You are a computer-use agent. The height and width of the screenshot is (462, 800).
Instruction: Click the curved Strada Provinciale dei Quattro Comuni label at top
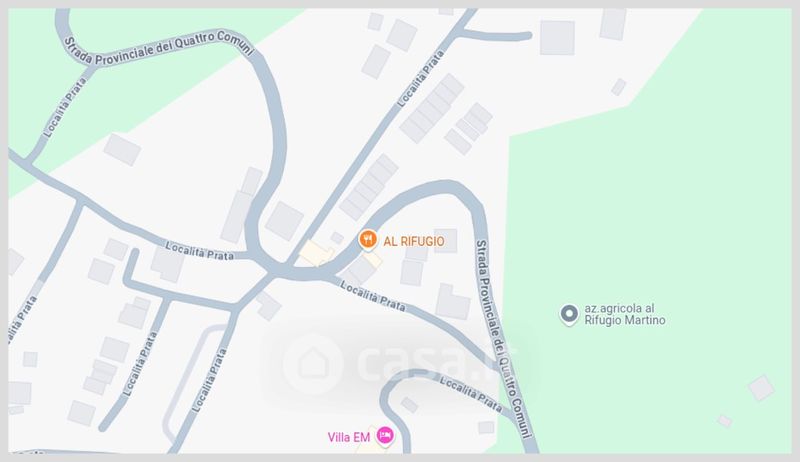159,48
